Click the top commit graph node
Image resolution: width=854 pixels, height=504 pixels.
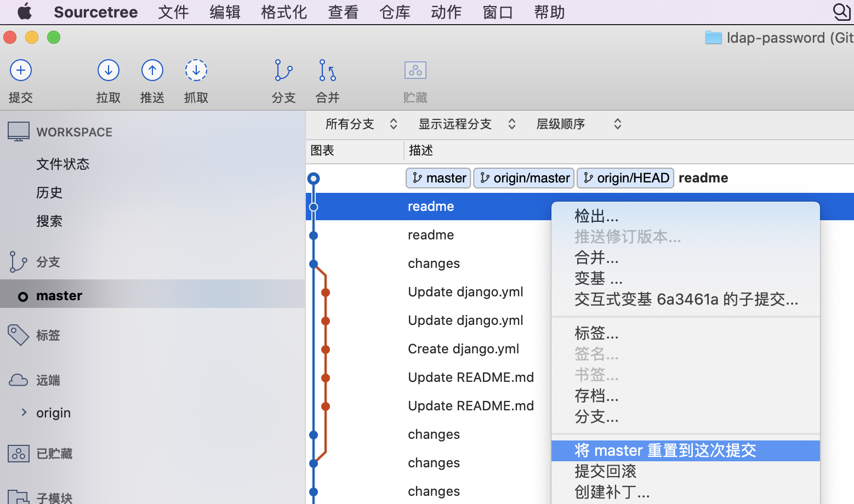pos(314,179)
